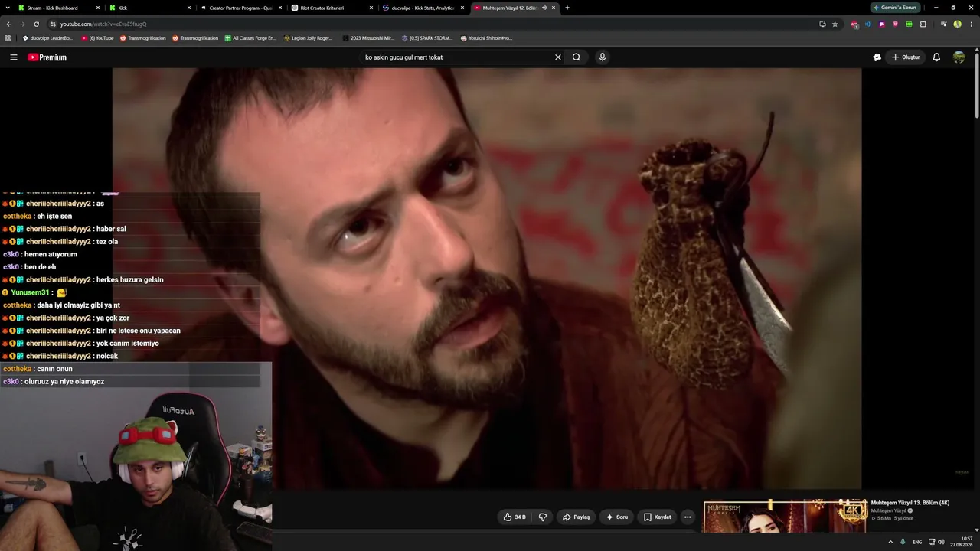The width and height of the screenshot is (980, 551).
Task: Open the tab search dropdown
Action: pos(6,8)
